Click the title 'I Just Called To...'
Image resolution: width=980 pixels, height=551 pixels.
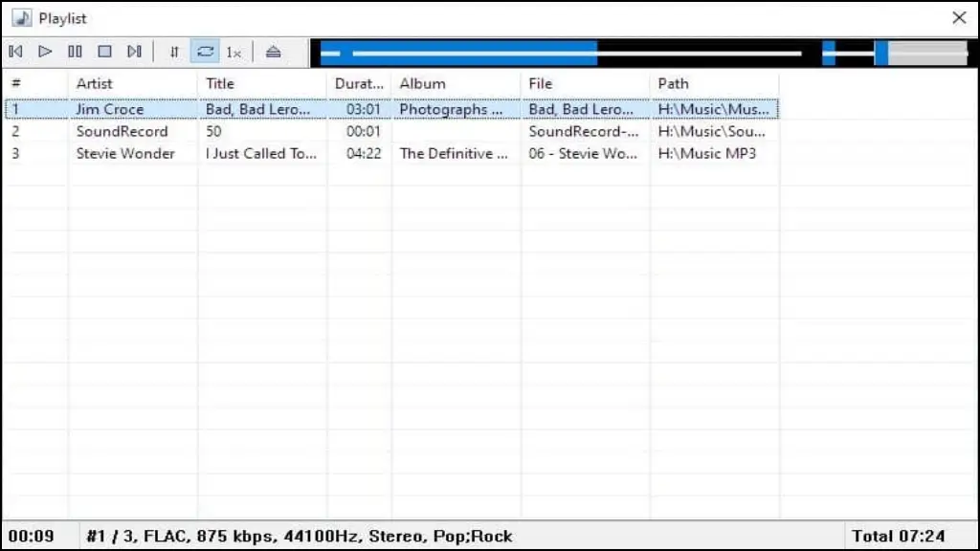pos(261,154)
